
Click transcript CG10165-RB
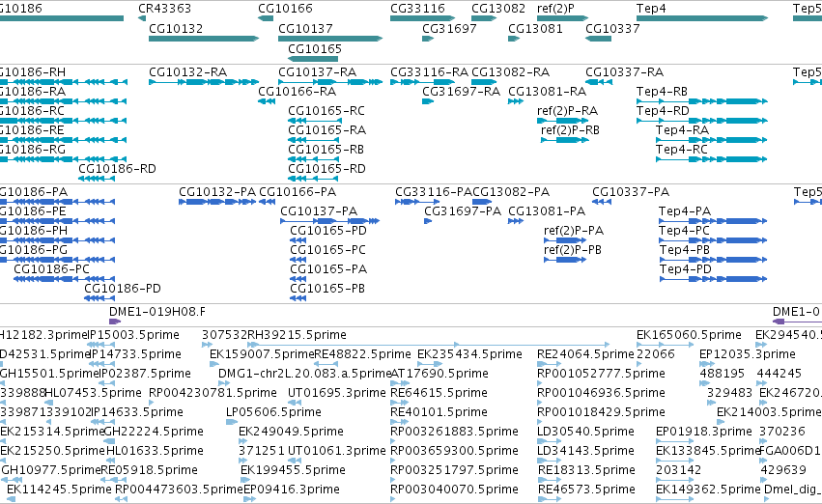(x=313, y=159)
